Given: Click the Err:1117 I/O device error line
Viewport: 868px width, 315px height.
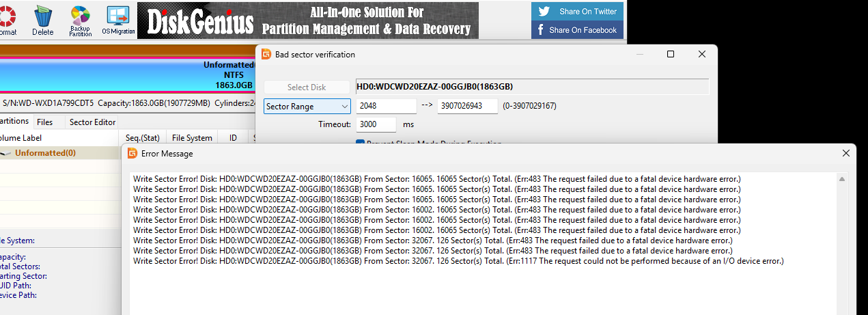Looking at the screenshot, I should pyautogui.click(x=458, y=261).
